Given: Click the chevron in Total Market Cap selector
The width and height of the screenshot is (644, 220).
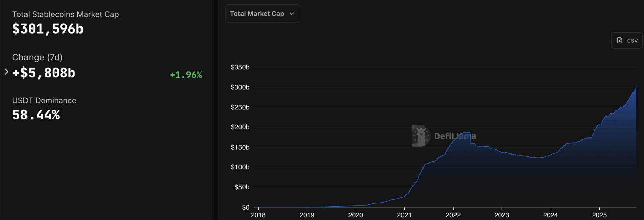Looking at the screenshot, I should coord(292,14).
